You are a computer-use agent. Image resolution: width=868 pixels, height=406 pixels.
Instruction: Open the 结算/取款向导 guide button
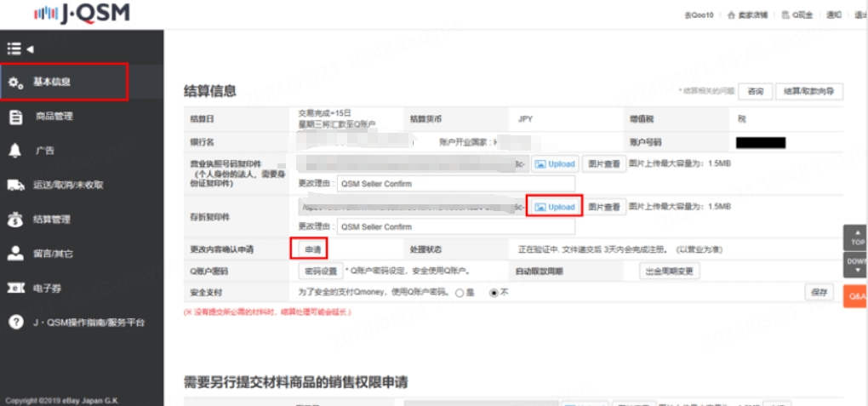point(808,91)
